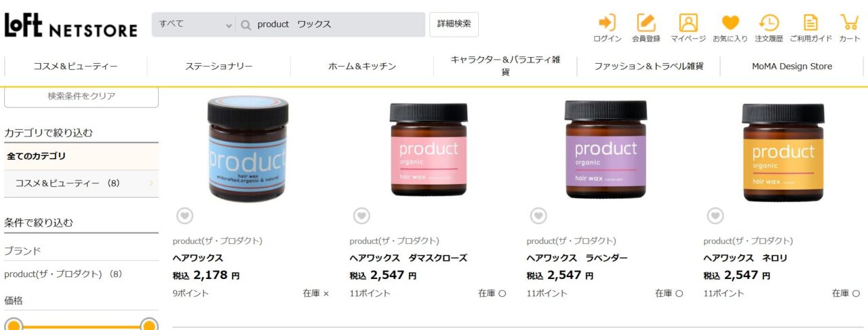Open MoMA Design Store navigation tab
Screen dimensions: 868x330
pos(791,67)
